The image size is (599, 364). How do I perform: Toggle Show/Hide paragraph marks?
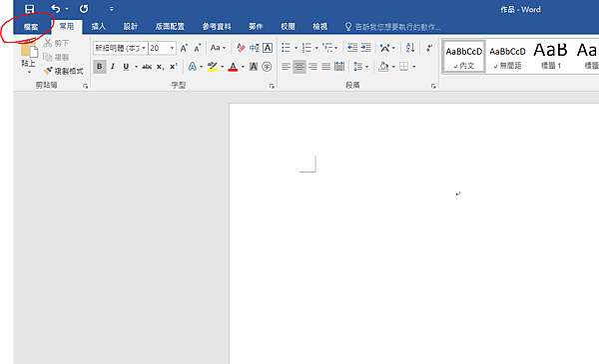429,48
